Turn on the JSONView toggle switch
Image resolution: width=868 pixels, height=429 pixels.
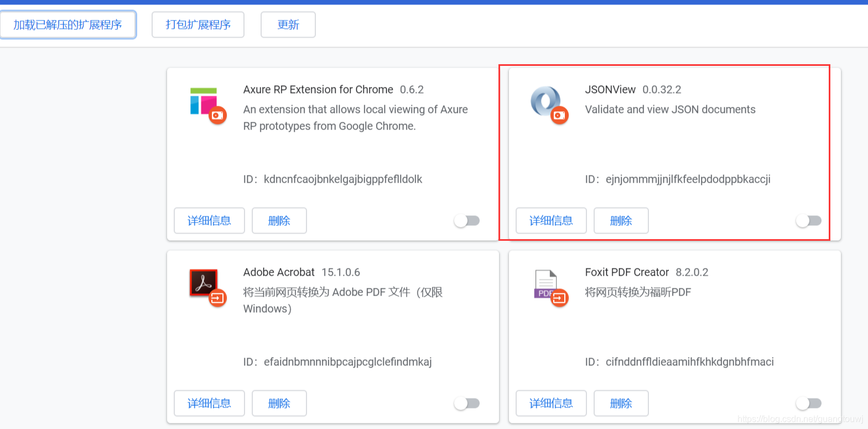click(x=809, y=221)
